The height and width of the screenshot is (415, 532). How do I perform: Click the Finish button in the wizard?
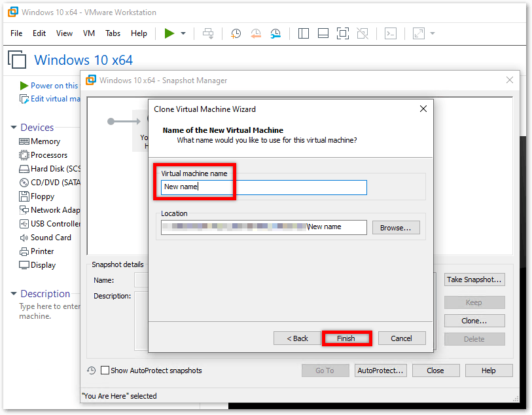(x=346, y=338)
